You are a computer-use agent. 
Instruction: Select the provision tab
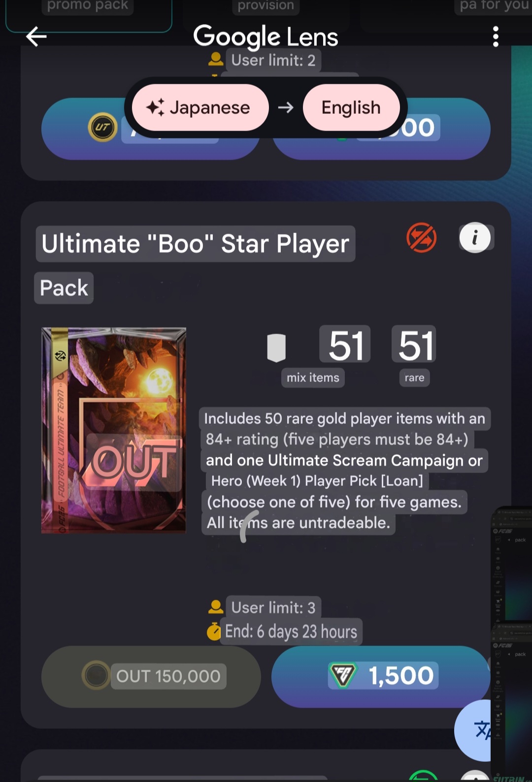click(x=266, y=7)
